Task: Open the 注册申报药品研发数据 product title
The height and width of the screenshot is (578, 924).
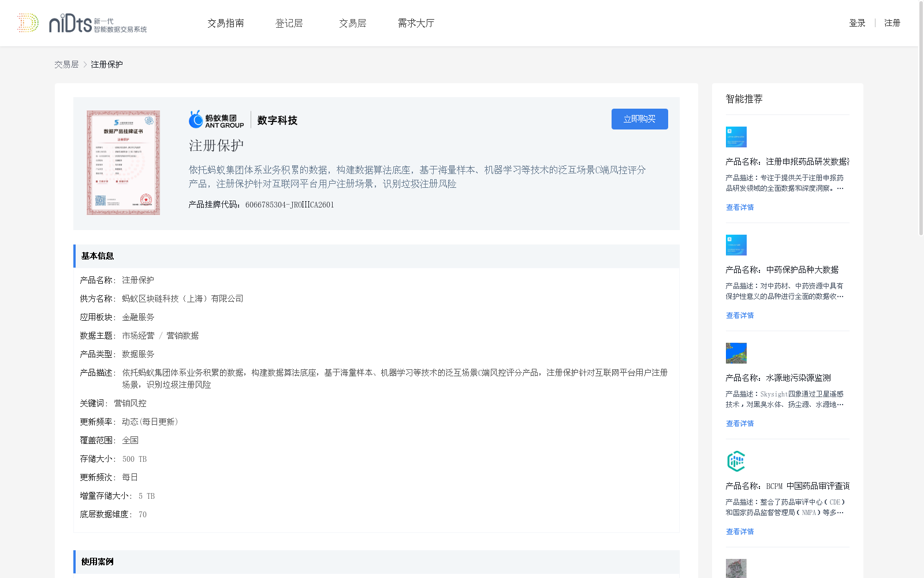Action: 788,162
